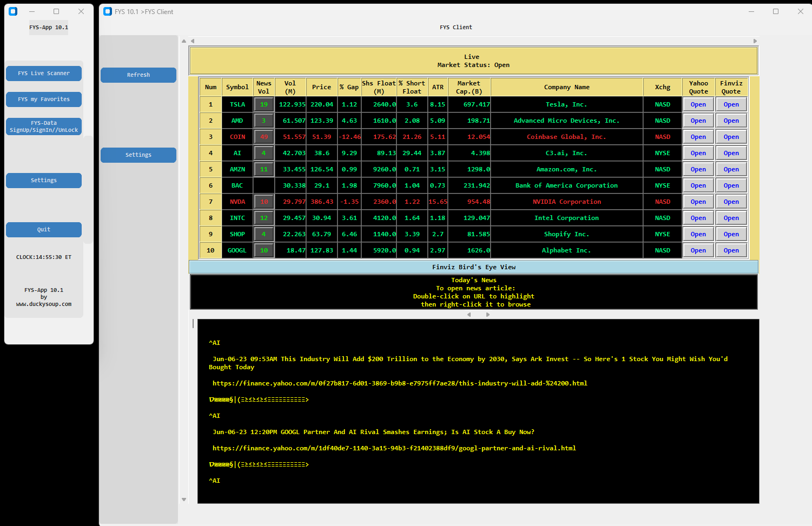Screen dimensions: 812x526
Task: Show COIN news with the 49 button
Action: 264,137
